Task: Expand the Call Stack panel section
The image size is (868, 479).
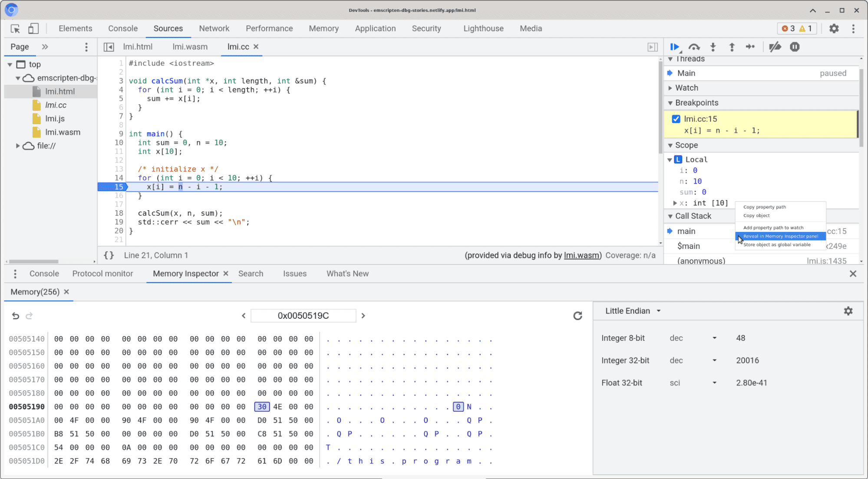Action: coord(671,216)
